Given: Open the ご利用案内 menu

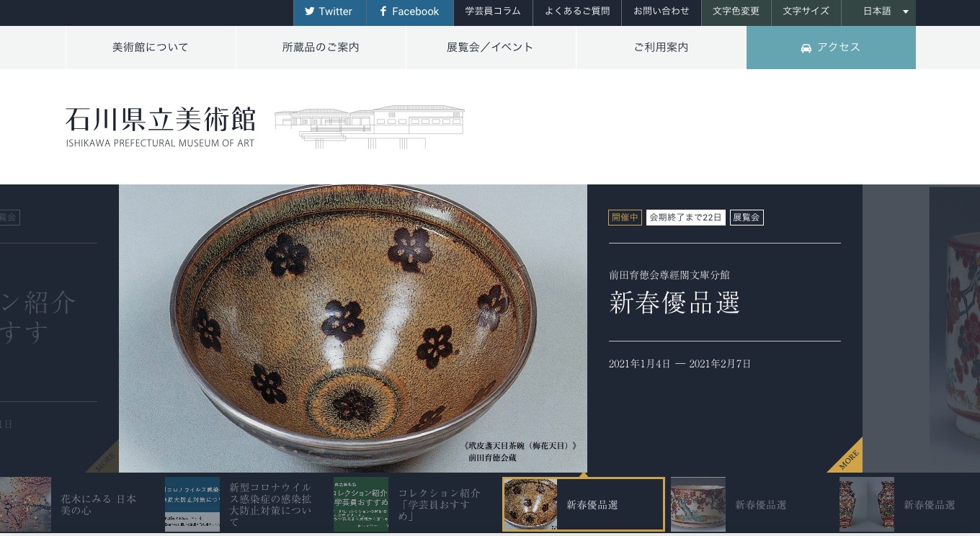Looking at the screenshot, I should (x=661, y=48).
